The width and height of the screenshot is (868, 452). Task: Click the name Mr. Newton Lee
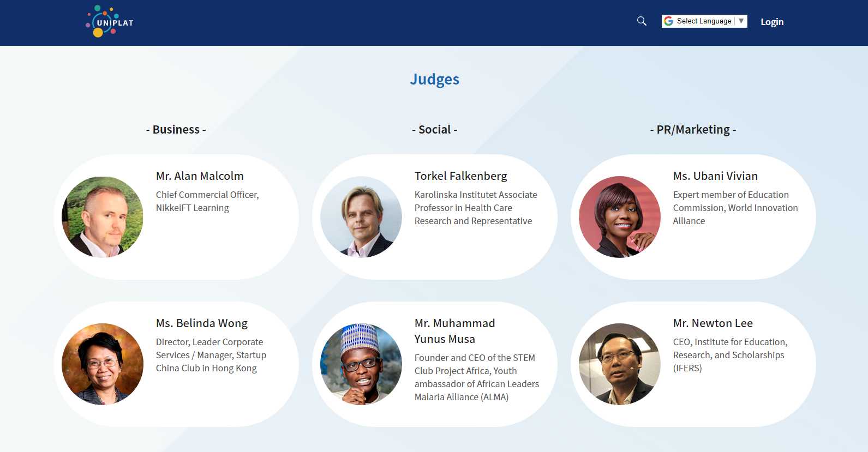click(x=713, y=323)
